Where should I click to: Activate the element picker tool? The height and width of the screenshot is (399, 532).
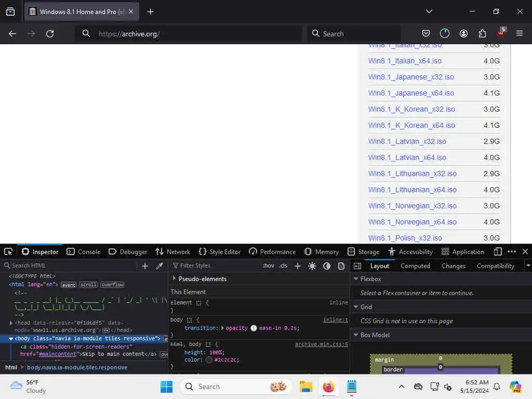[x=8, y=252]
